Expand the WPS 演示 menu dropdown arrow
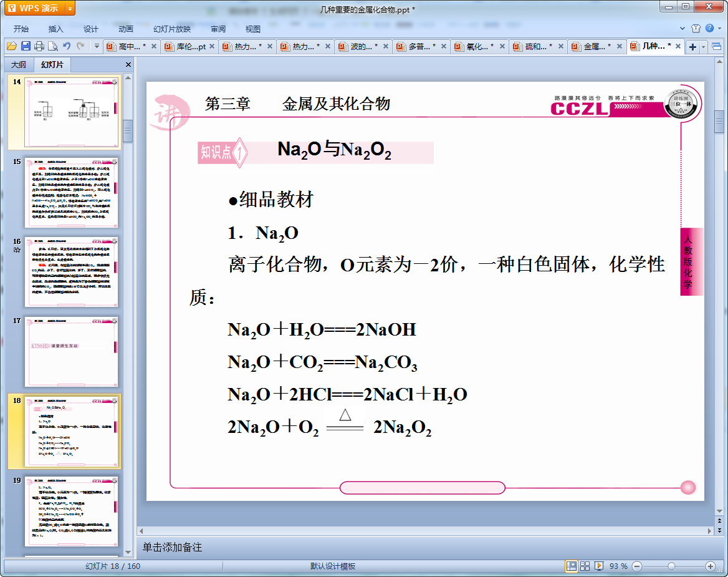Viewport: 728px width, 577px height. point(70,8)
